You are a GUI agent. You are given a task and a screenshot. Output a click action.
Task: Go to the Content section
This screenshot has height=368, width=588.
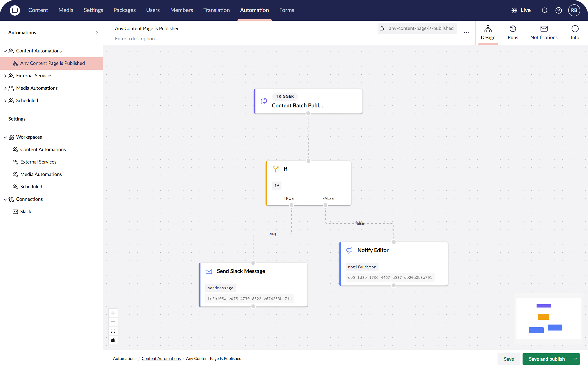38,10
